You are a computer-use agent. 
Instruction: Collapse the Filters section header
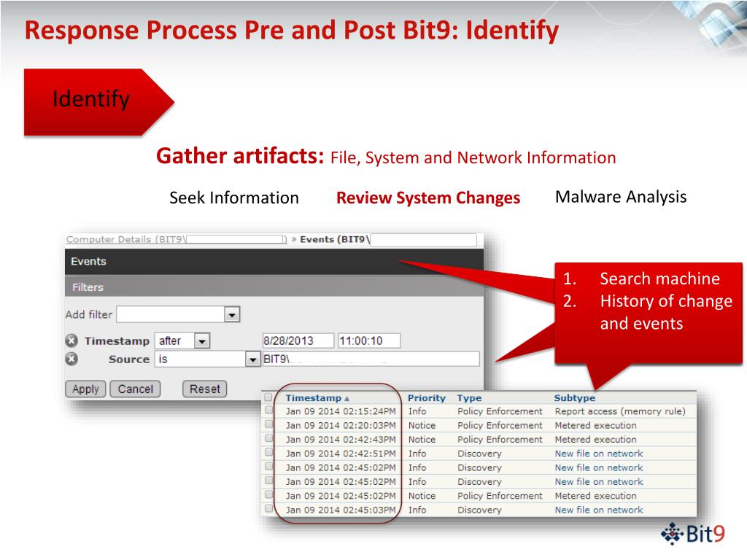point(274,287)
